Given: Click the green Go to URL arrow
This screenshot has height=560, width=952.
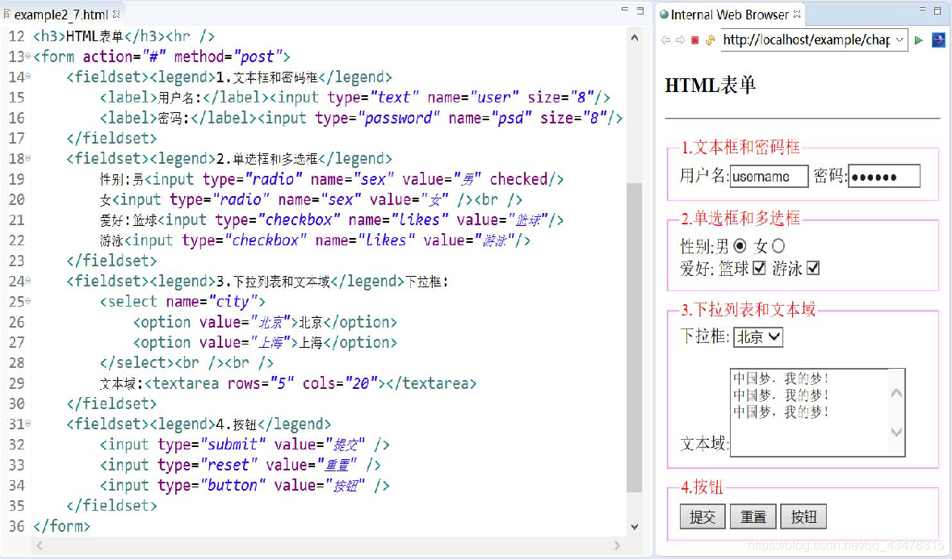Looking at the screenshot, I should (919, 40).
